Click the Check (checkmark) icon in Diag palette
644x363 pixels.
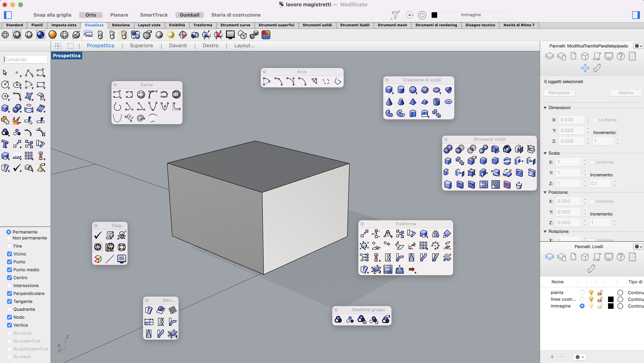click(98, 235)
